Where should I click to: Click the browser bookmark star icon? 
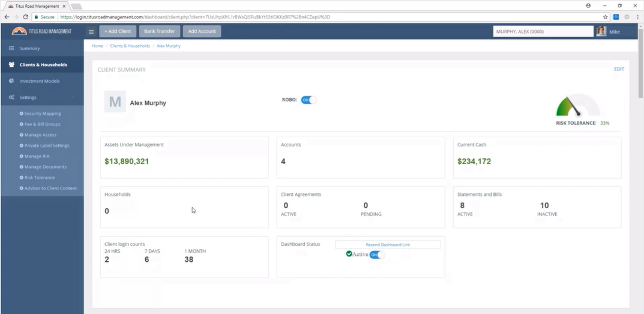[x=605, y=17]
